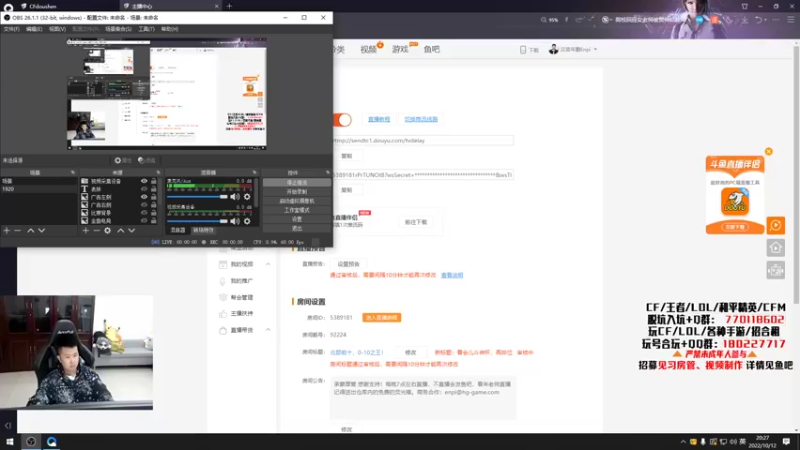Open the 视图(V) menu in OBS
This screenshot has height=450, width=800.
point(57,29)
